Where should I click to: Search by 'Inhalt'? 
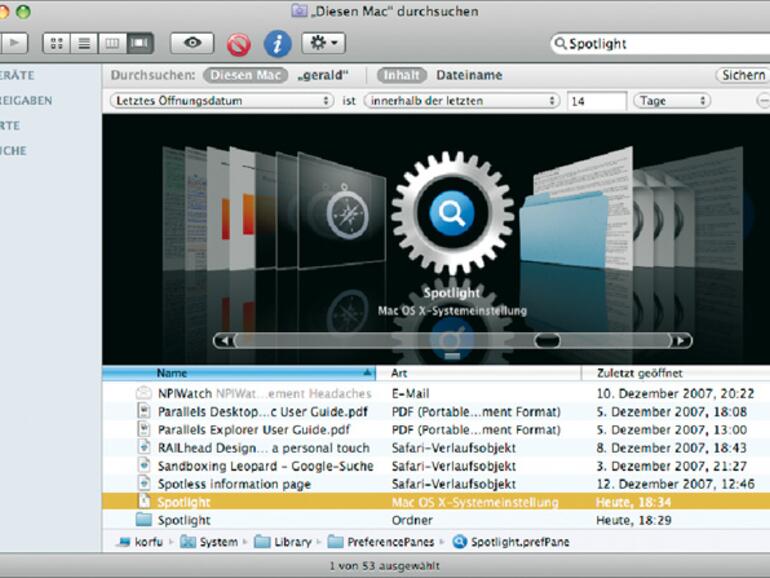[401, 75]
